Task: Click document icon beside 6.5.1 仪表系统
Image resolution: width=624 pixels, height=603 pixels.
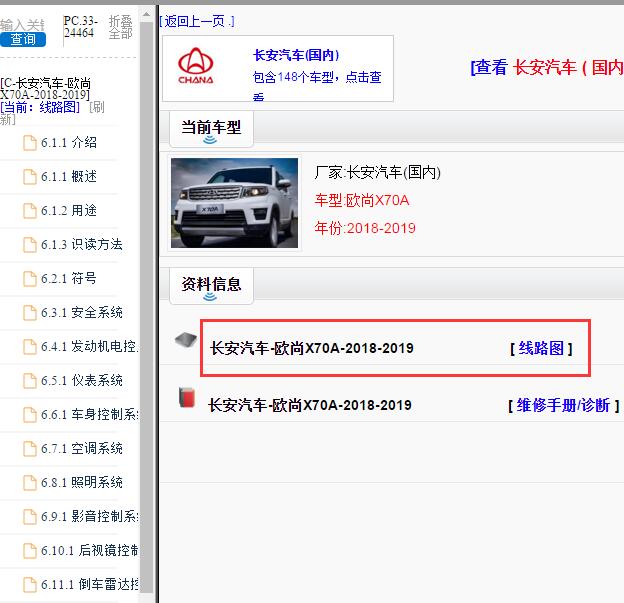Action: [30, 381]
